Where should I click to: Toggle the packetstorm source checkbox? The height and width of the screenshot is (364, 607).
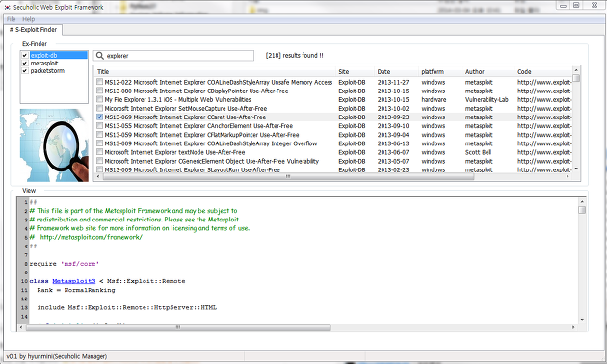25,71
